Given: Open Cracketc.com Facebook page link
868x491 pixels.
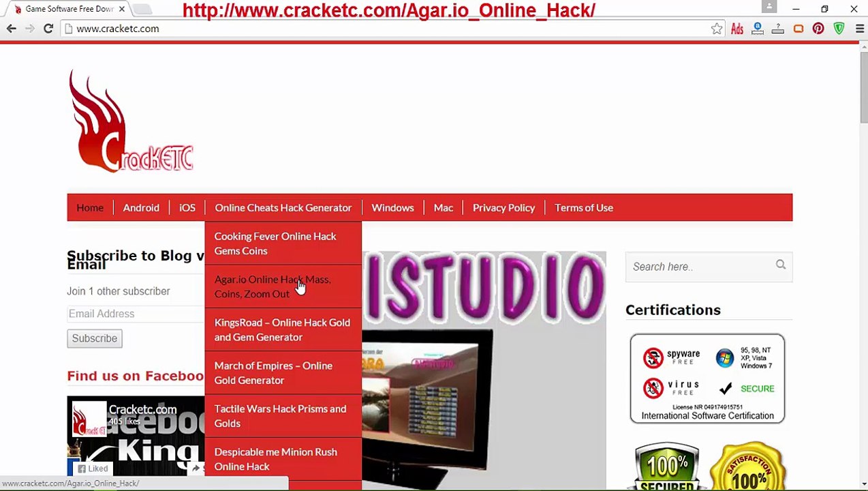Looking at the screenshot, I should tap(142, 409).
